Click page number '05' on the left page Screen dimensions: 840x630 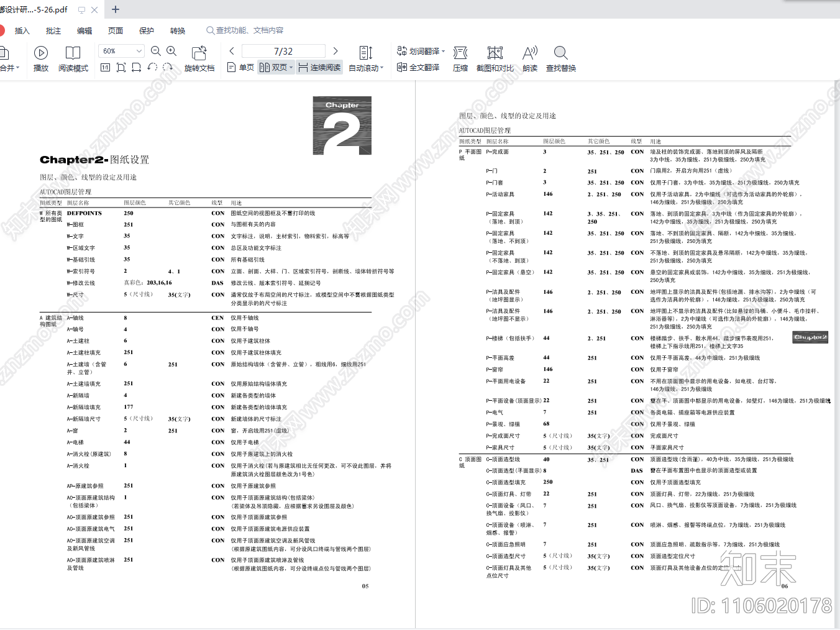(365, 586)
